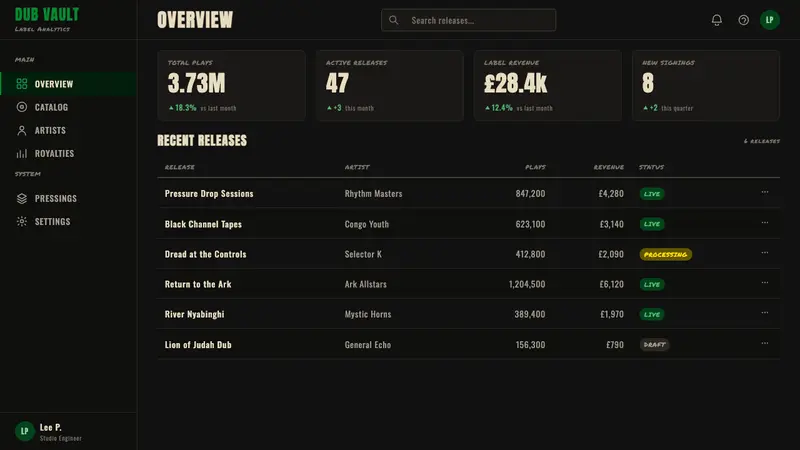Open more options for Lion of Judah Dub
Screen dimensions: 800x450
(x=764, y=343)
